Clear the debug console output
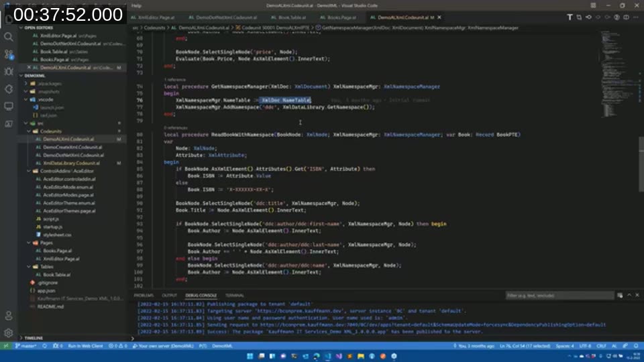644x362 pixels. tap(620, 295)
